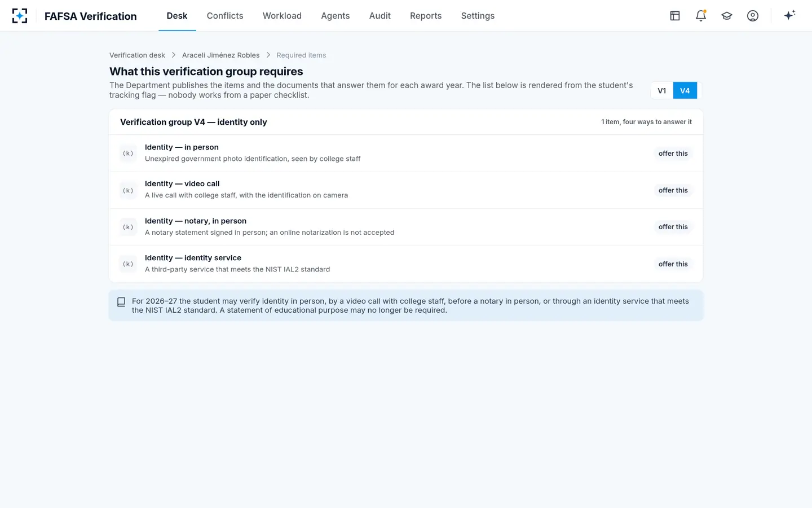Open the notifications bell
812x508 pixels.
(x=701, y=16)
